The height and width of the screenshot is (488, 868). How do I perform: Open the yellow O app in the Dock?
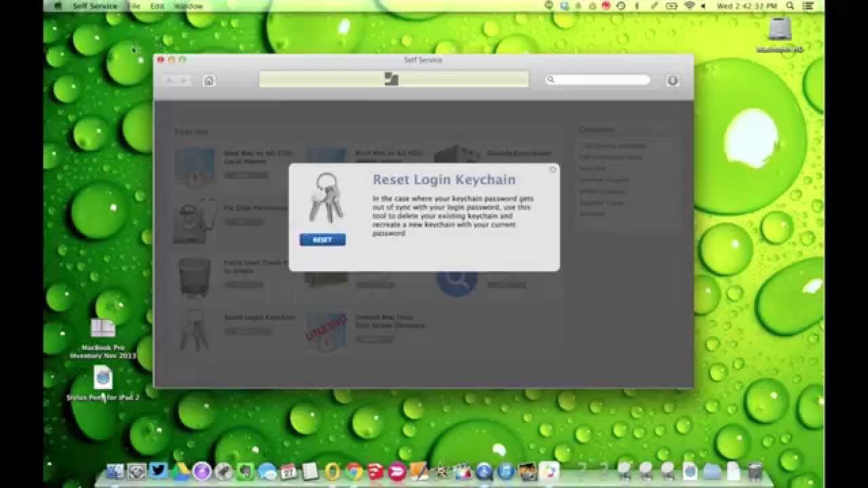332,472
